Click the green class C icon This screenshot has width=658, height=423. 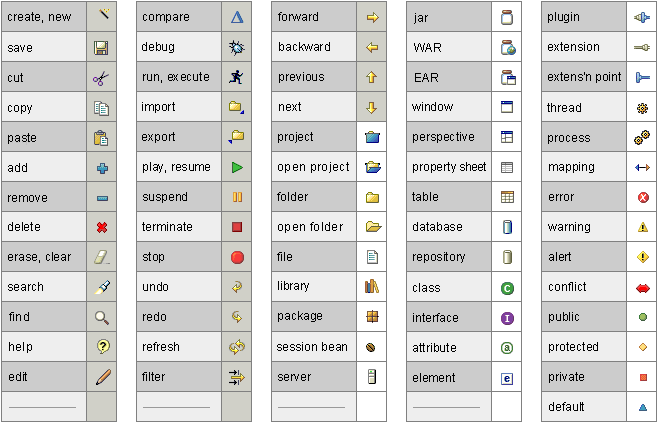(507, 288)
